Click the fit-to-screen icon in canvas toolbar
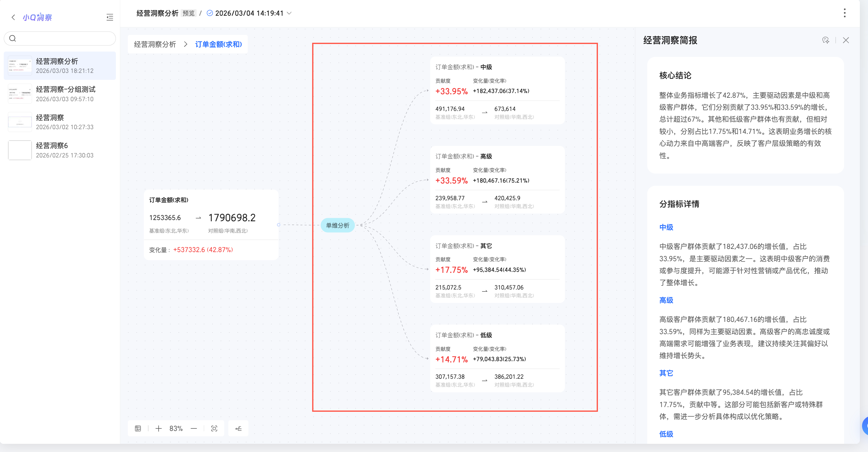The image size is (868, 452). pos(214,428)
